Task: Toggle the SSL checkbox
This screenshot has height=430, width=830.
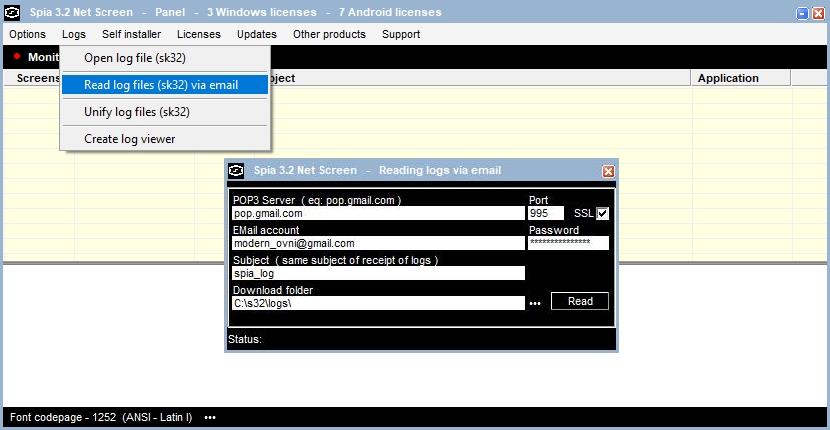Action: [602, 213]
